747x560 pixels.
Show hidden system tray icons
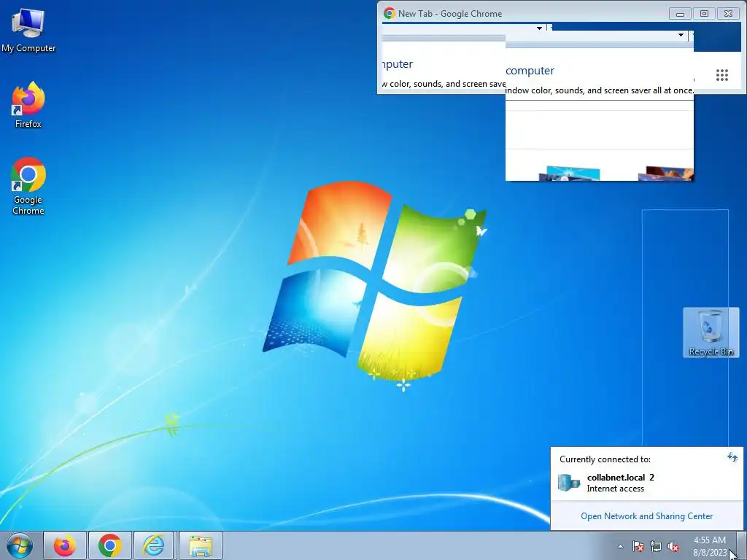click(620, 546)
